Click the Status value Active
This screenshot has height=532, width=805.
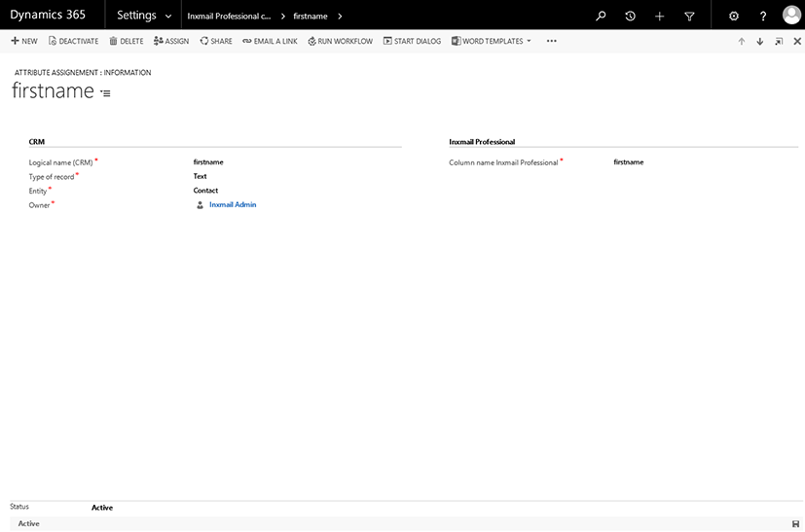click(102, 508)
